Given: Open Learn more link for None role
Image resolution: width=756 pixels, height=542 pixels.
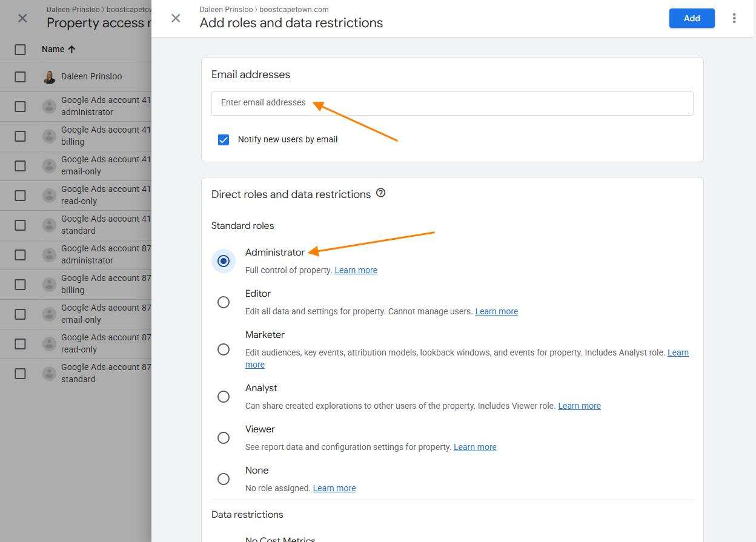Looking at the screenshot, I should pos(334,488).
